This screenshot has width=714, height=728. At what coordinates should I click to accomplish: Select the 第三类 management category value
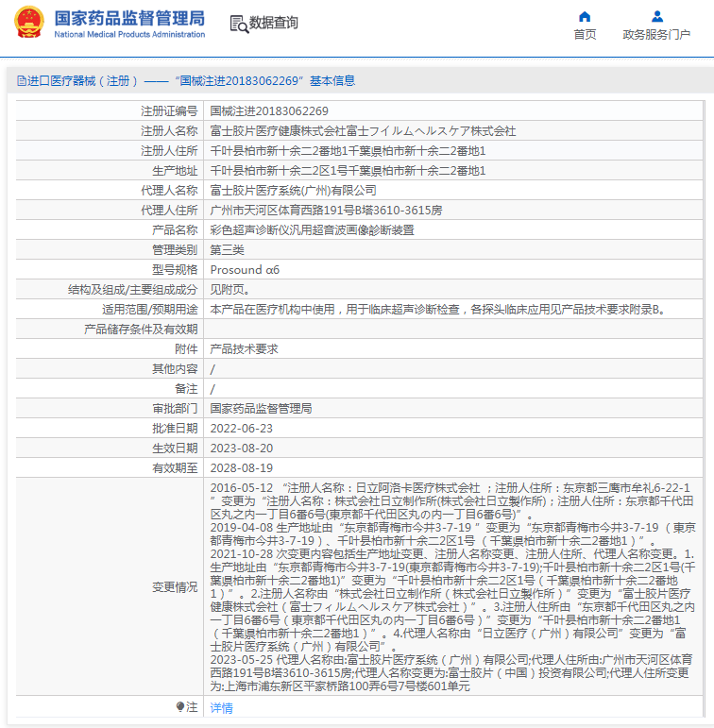pyautogui.click(x=228, y=250)
